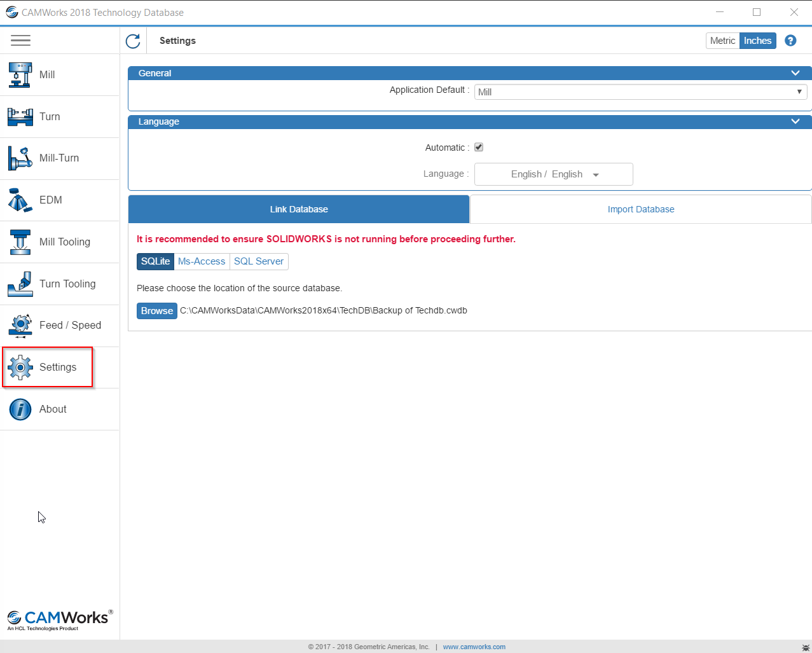This screenshot has height=653, width=812.
Task: Collapse the General section chevron
Action: [795, 73]
